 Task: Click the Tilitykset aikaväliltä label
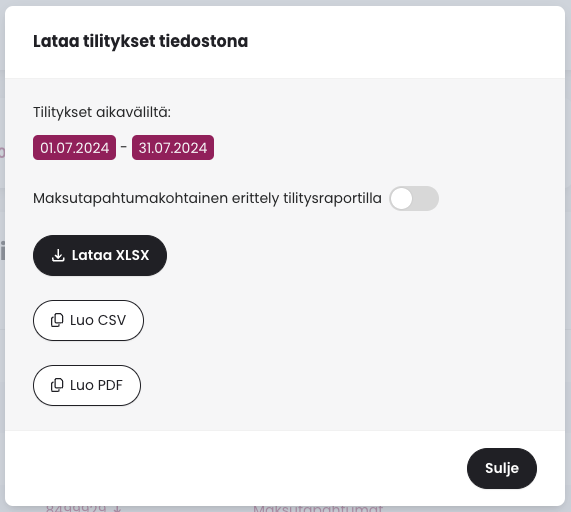[x=102, y=112]
